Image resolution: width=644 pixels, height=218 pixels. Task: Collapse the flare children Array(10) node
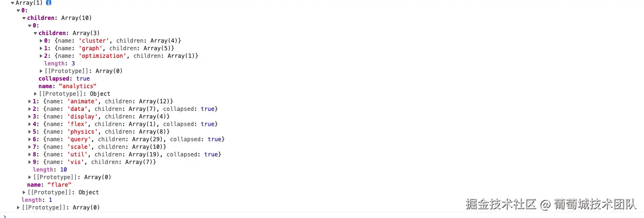(x=24, y=18)
